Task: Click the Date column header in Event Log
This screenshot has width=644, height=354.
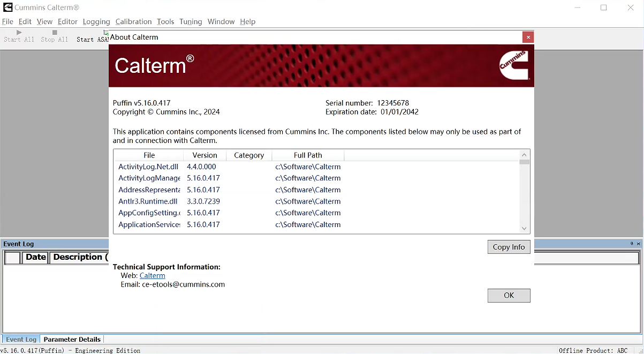Action: 36,257
